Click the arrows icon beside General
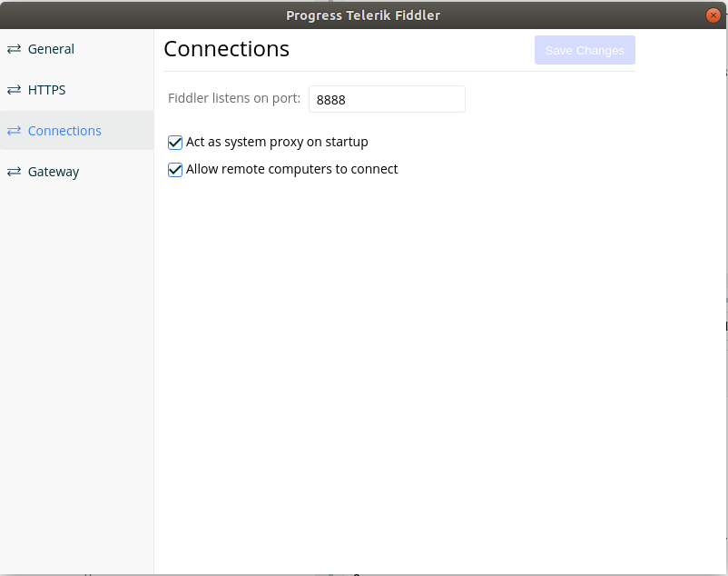 (14, 49)
